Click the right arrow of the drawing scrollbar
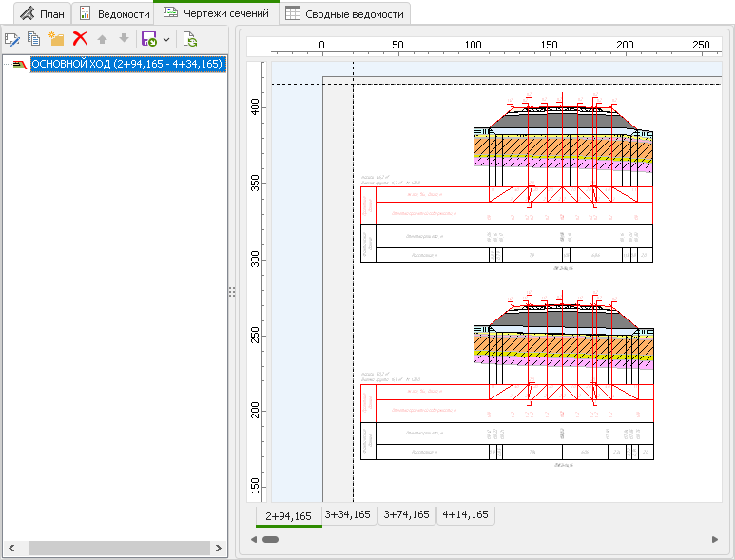This screenshot has height=560, width=735. click(715, 540)
